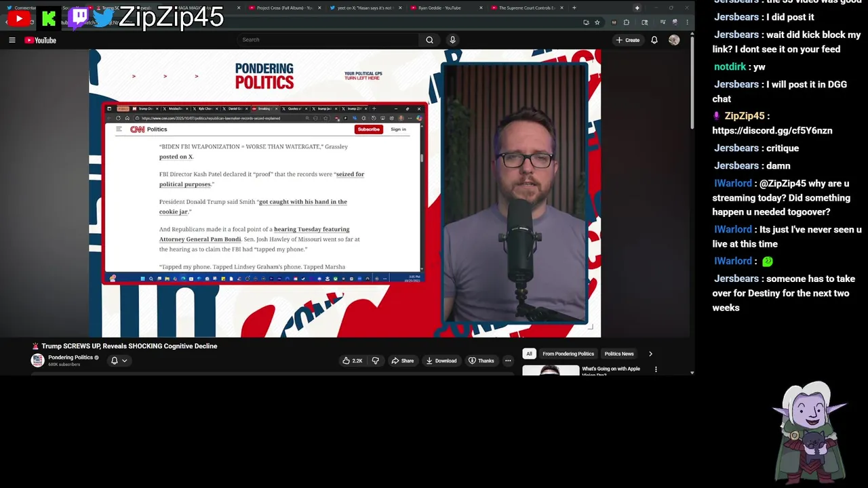Click Sign in on CNN page in video
868x488 pixels.
(398, 129)
